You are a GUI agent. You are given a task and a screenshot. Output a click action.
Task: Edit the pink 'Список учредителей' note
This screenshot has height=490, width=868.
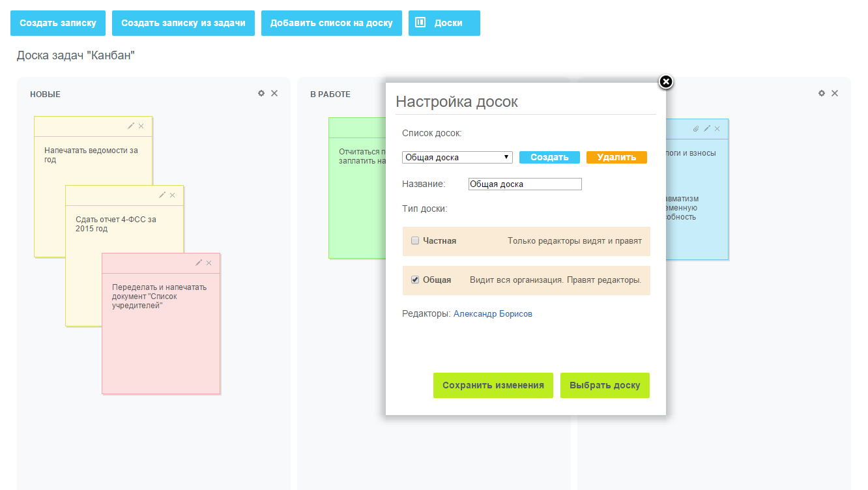(199, 263)
